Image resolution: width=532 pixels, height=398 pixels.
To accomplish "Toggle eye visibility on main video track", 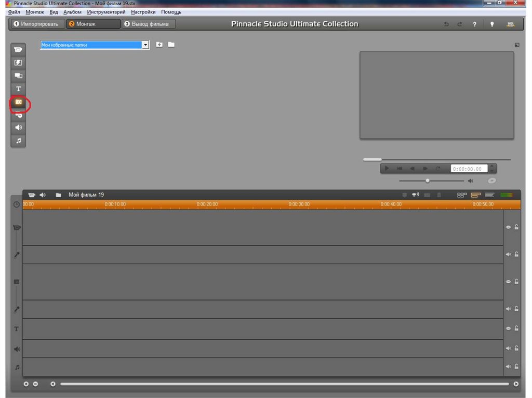I will coord(508,227).
